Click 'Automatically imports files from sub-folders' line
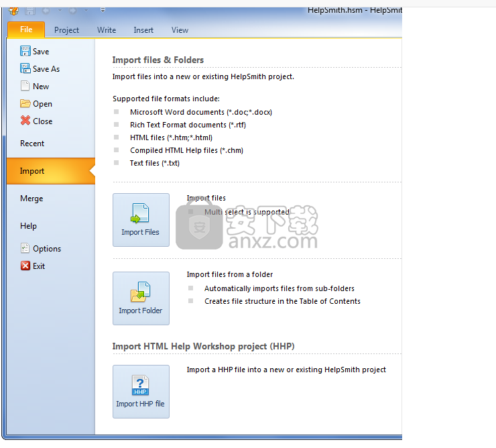The height and width of the screenshot is (448, 496). [x=280, y=288]
